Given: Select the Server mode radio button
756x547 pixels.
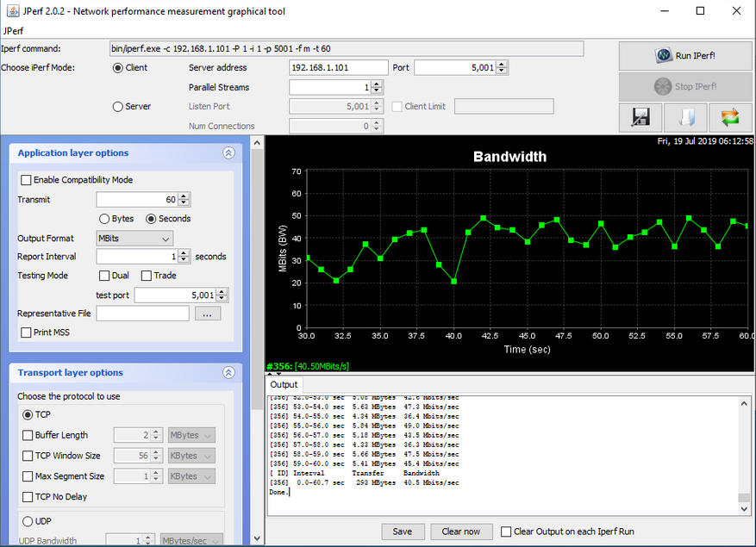Looking at the screenshot, I should coord(118,107).
